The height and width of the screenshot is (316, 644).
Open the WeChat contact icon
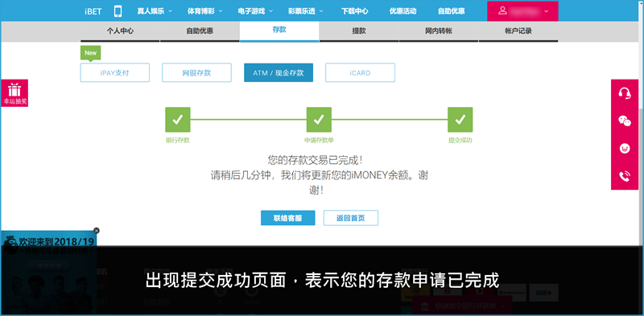coord(625,121)
